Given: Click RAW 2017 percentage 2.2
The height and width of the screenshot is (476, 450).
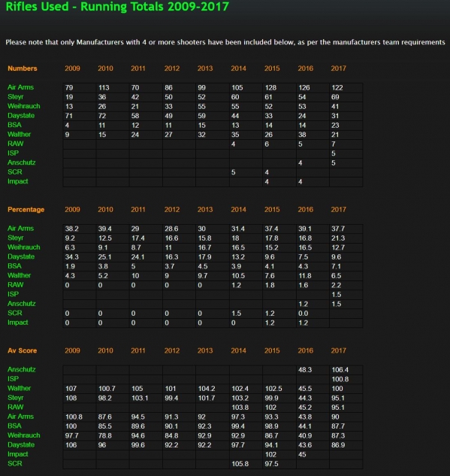Looking at the screenshot, I should (x=337, y=285).
